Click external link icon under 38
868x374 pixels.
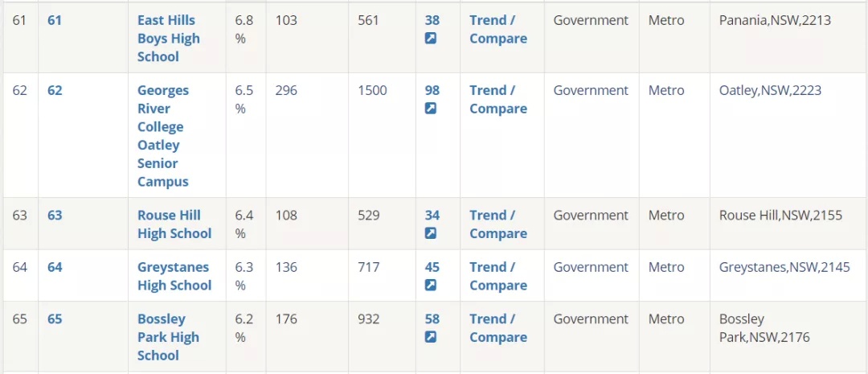click(x=431, y=39)
